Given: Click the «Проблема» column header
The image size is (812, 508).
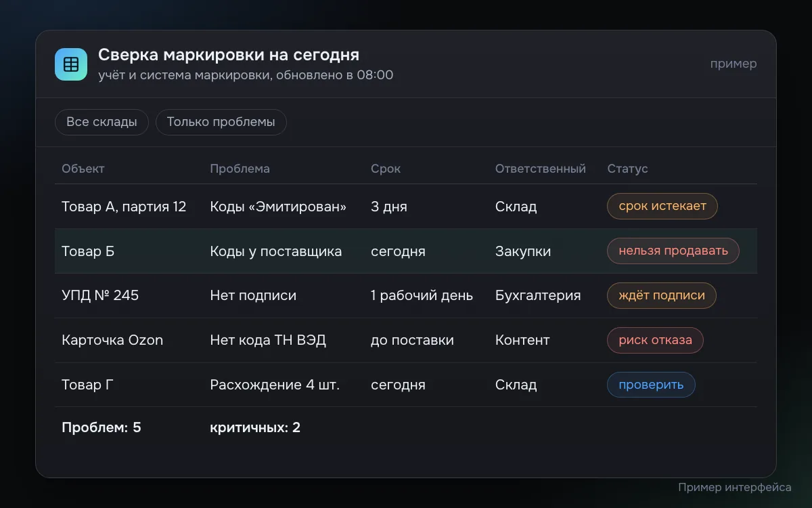Looking at the screenshot, I should (240, 169).
